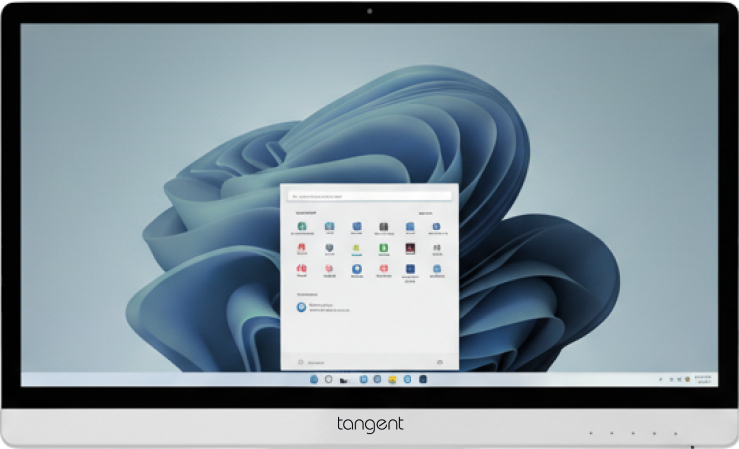
Task: Show hidden icons in the system tray
Action: [x=661, y=380]
